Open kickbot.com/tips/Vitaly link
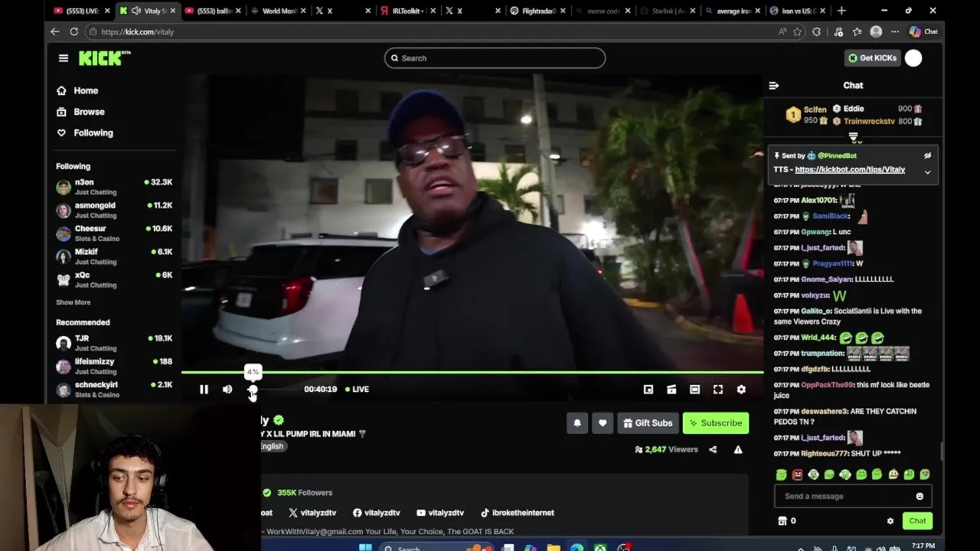 pos(850,170)
